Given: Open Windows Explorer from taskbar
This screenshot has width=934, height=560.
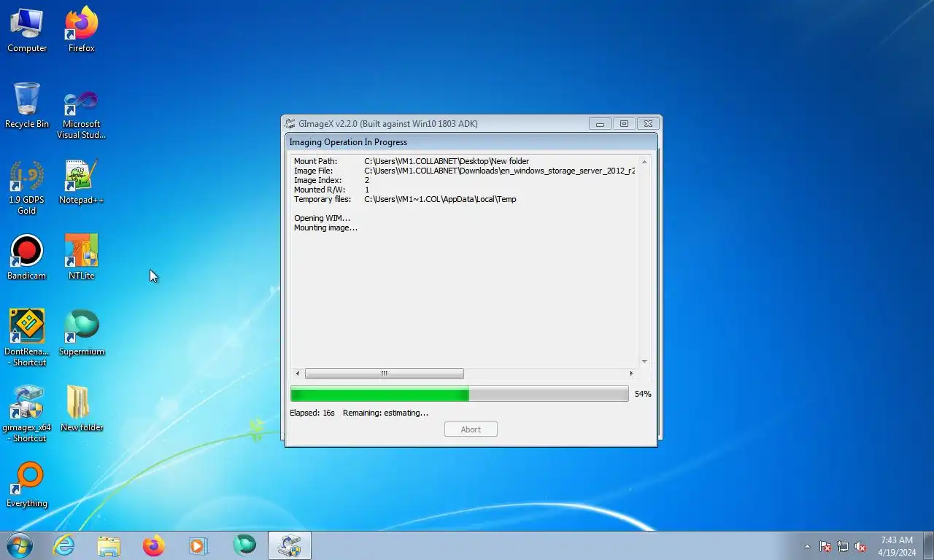Looking at the screenshot, I should click(x=109, y=545).
